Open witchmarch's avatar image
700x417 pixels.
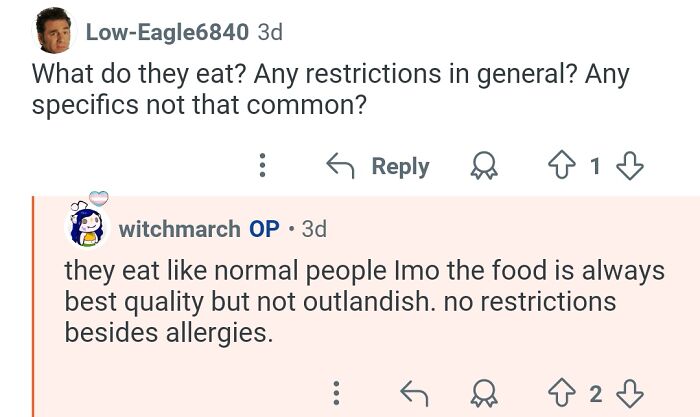click(x=86, y=226)
